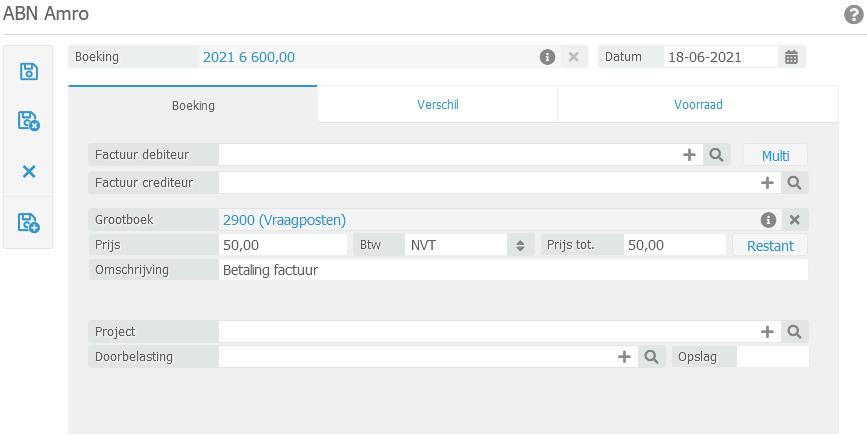867x438 pixels.
Task: Show info for Grootboek account 2900
Action: pyautogui.click(x=768, y=220)
